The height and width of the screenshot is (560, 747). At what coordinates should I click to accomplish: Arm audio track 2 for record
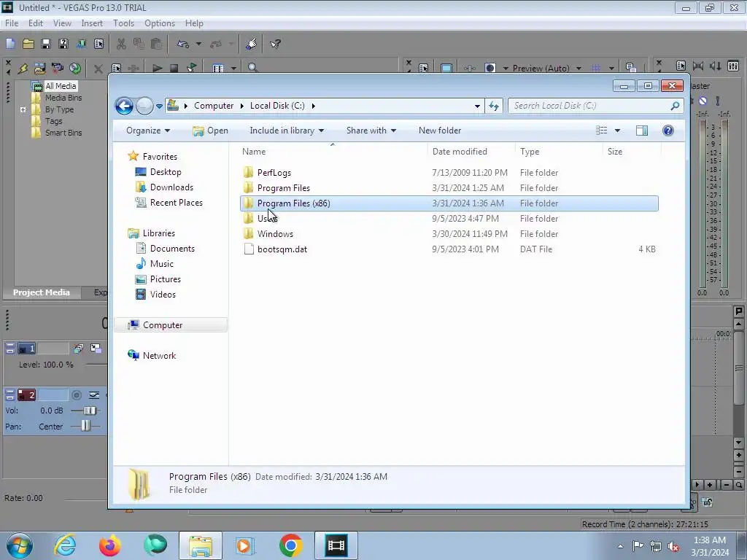(76, 394)
